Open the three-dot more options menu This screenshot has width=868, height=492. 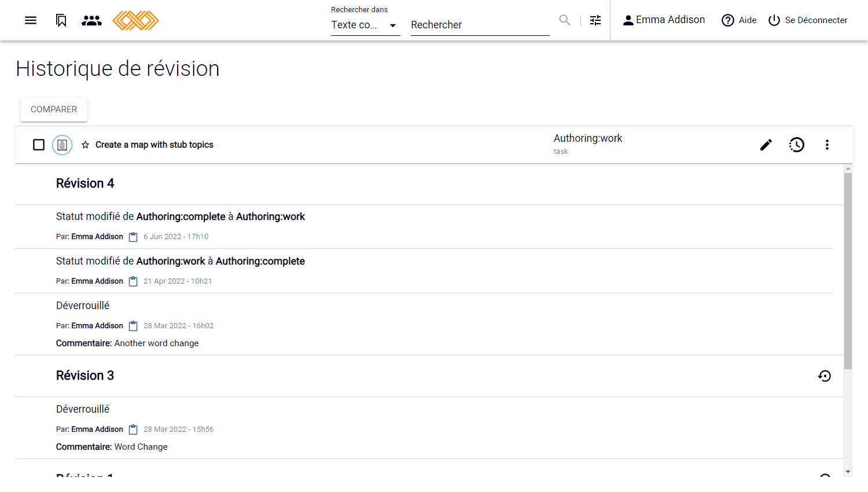(827, 145)
